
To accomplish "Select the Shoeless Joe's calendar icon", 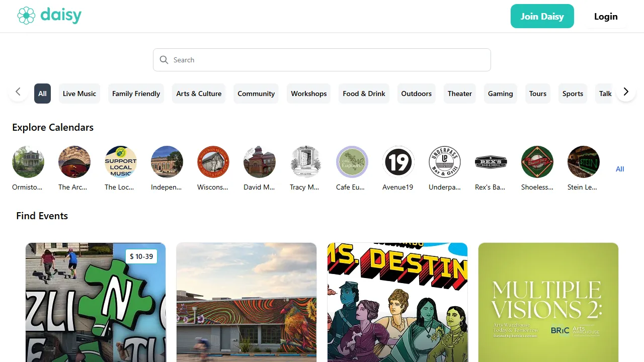I will 537,162.
